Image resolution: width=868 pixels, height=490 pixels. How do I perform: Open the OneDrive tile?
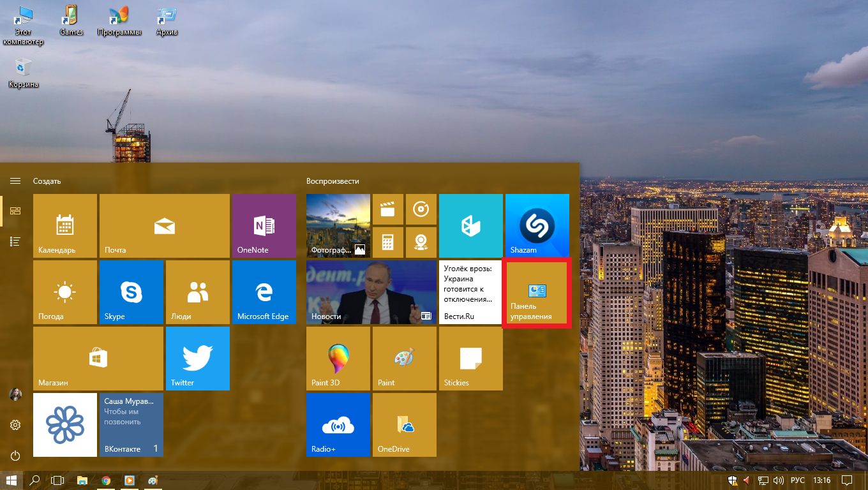coord(405,425)
